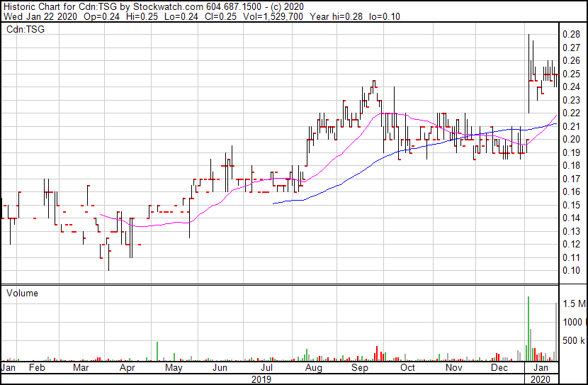Select the Volume panel label
This screenshot has height=385, width=588.
point(22,293)
